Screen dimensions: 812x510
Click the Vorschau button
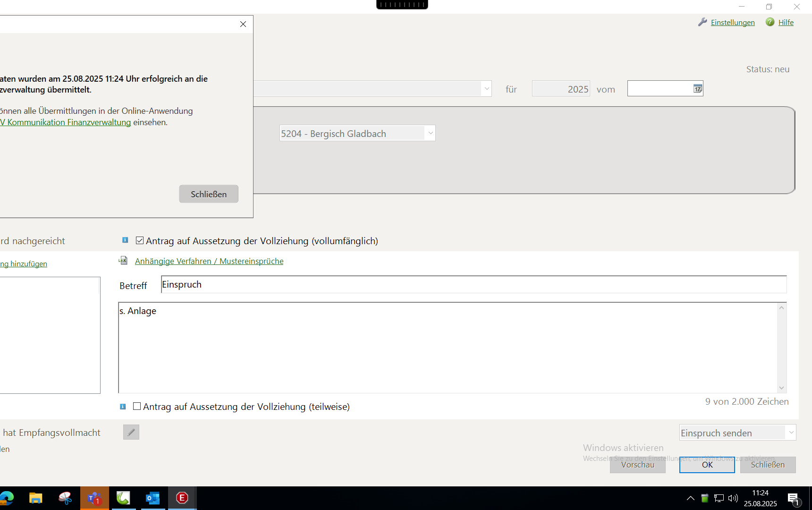tap(637, 465)
